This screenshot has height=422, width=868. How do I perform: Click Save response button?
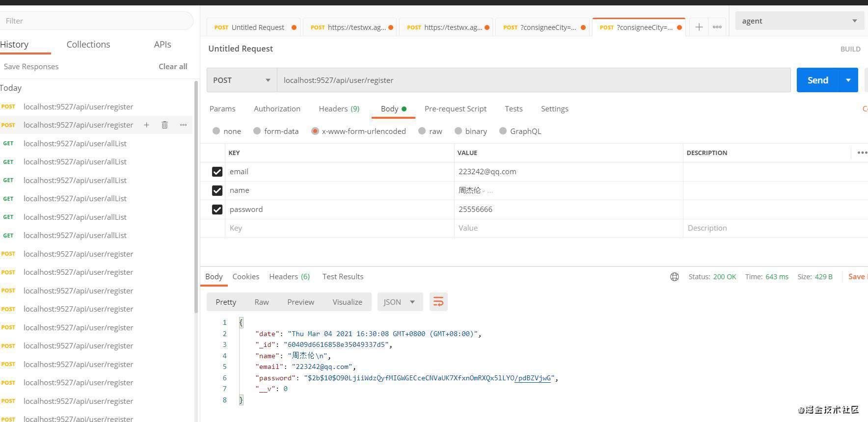(857, 277)
